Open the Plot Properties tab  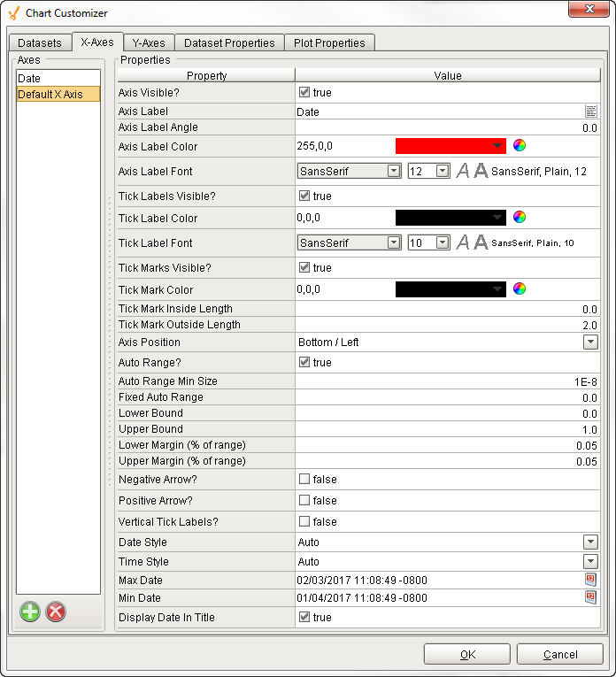(329, 42)
